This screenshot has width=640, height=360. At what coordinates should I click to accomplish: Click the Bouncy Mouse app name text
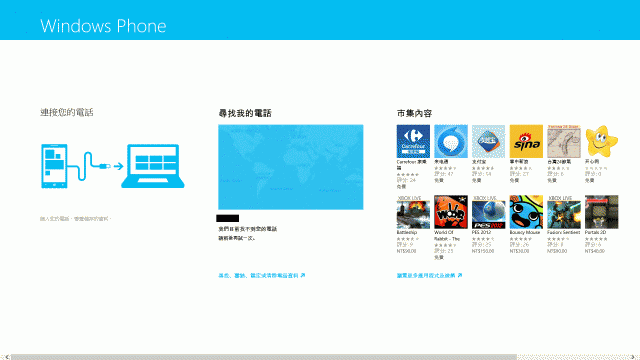click(525, 232)
